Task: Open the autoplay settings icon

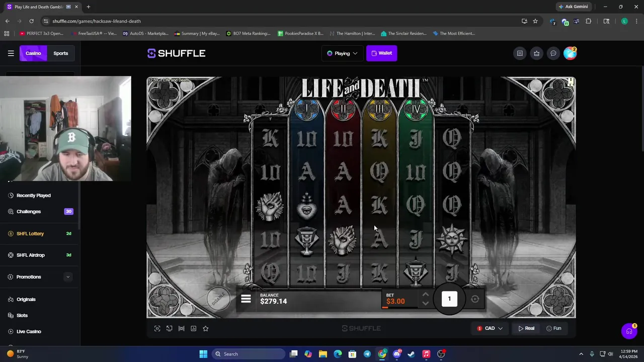Action: [x=475, y=299]
